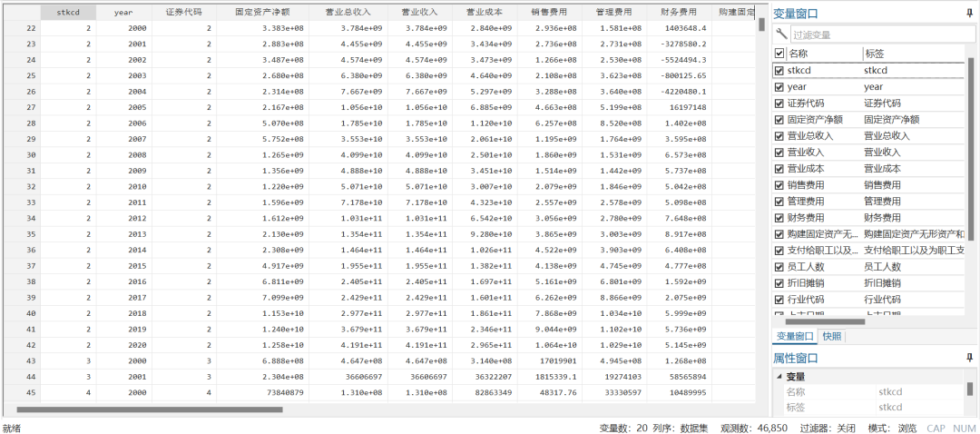Select the 固定资产净额 data column header
980x434 pixels.
tap(262, 12)
